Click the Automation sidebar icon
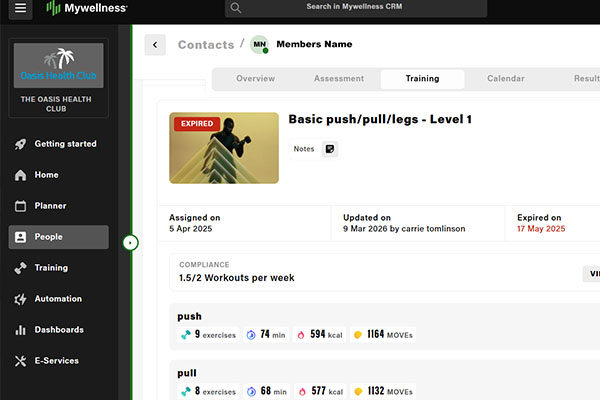600x400 pixels. click(x=21, y=299)
